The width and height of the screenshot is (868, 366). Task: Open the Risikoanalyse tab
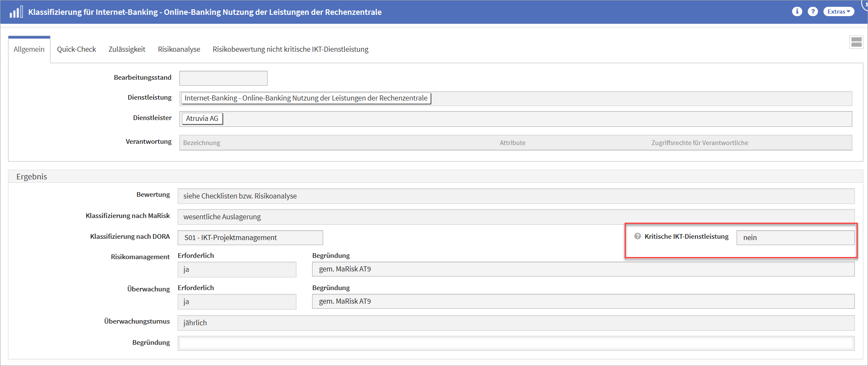[179, 49]
